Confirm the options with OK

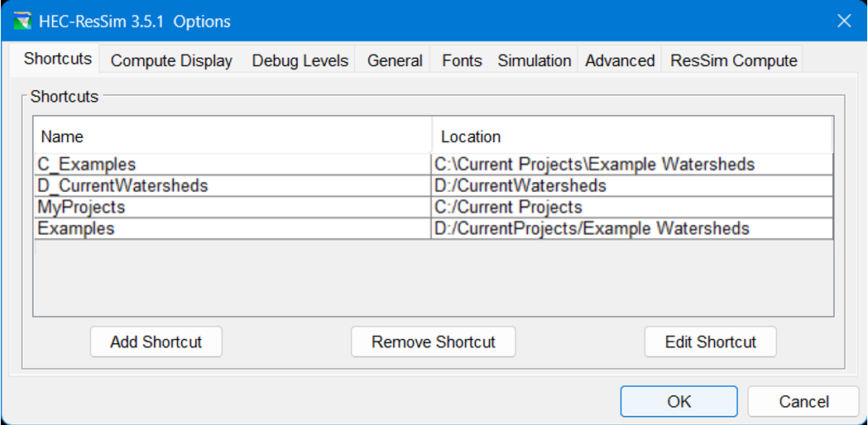(x=679, y=402)
